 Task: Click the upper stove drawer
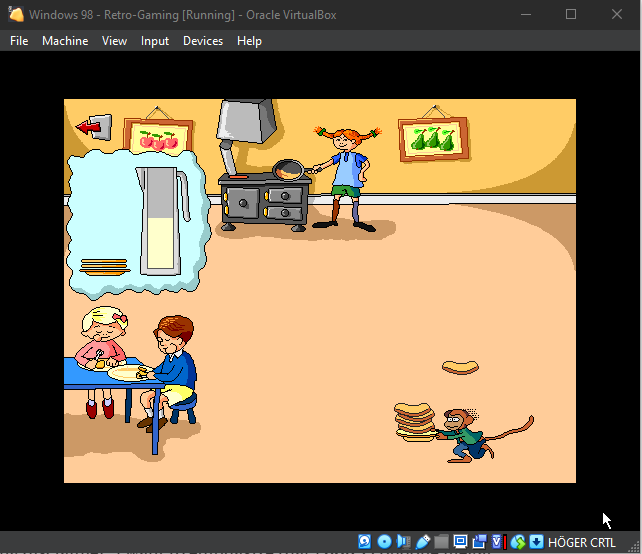pos(285,196)
